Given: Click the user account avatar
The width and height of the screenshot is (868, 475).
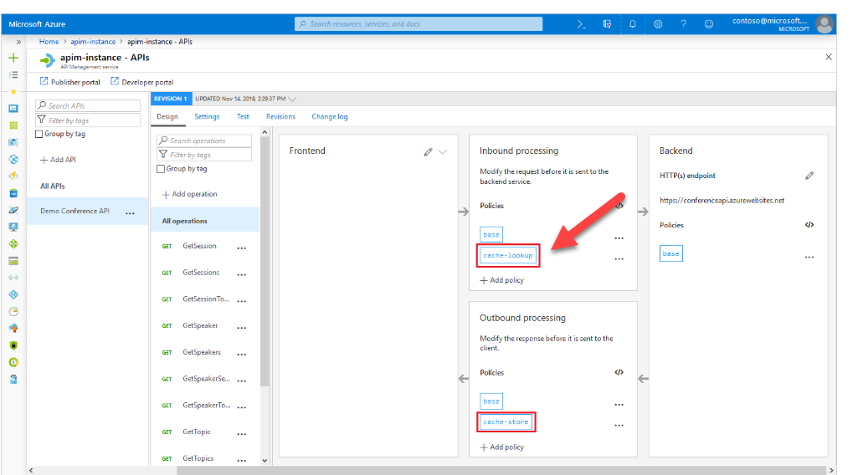Looking at the screenshot, I should tap(824, 24).
